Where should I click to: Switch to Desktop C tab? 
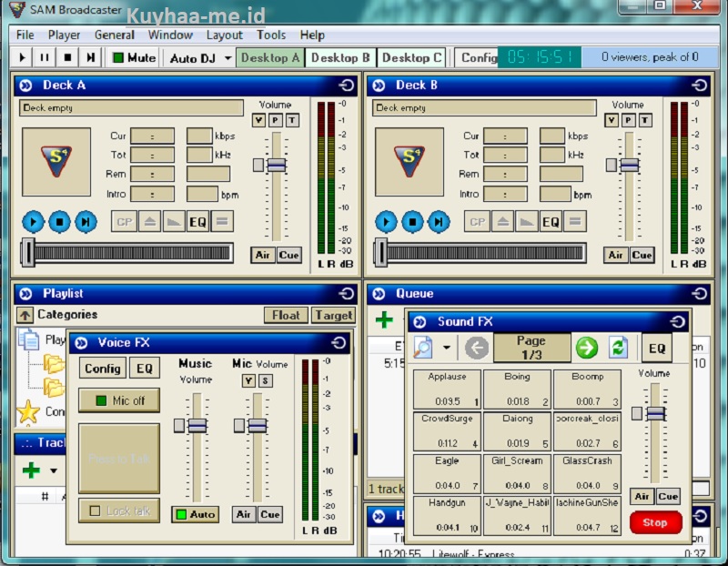coord(411,57)
